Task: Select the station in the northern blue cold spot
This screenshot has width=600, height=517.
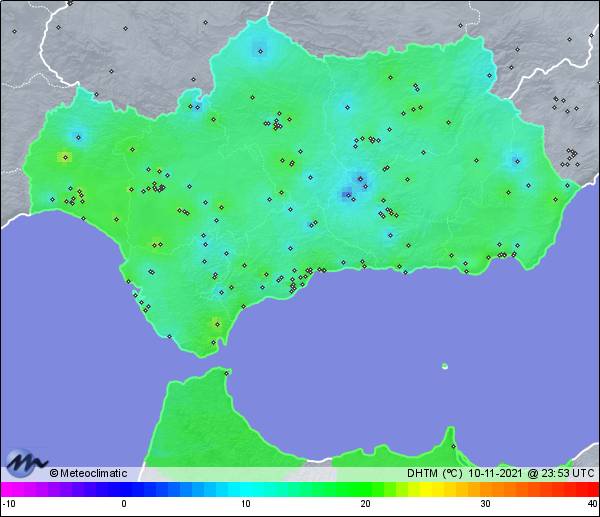Action: coord(261,51)
